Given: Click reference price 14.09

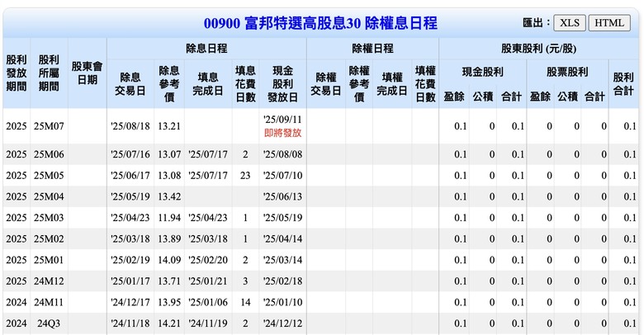Looking at the screenshot, I should point(169,260).
